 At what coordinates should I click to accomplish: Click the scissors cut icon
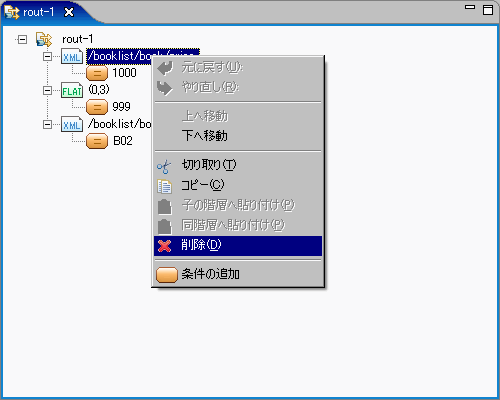pyautogui.click(x=164, y=167)
